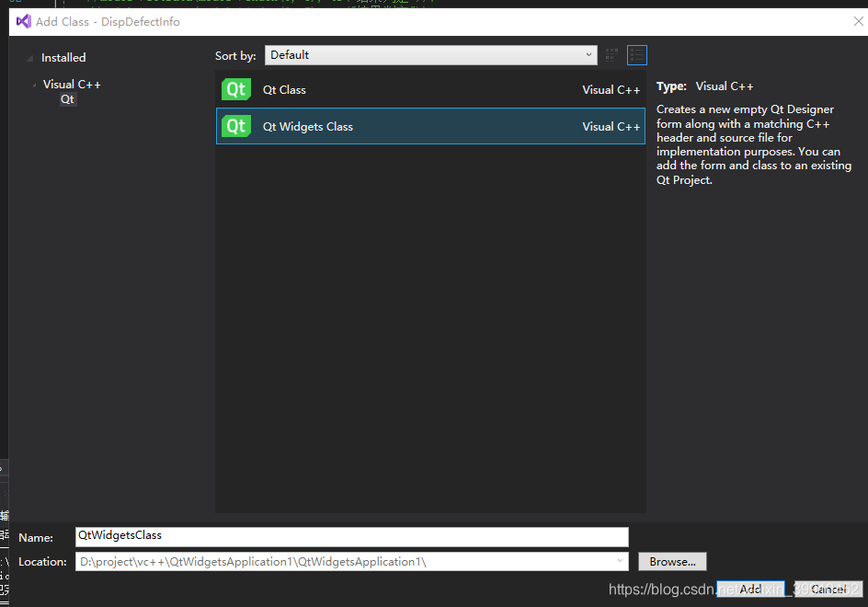Click the Browse... button
Image resolution: width=868 pixels, height=607 pixels.
pyautogui.click(x=672, y=562)
